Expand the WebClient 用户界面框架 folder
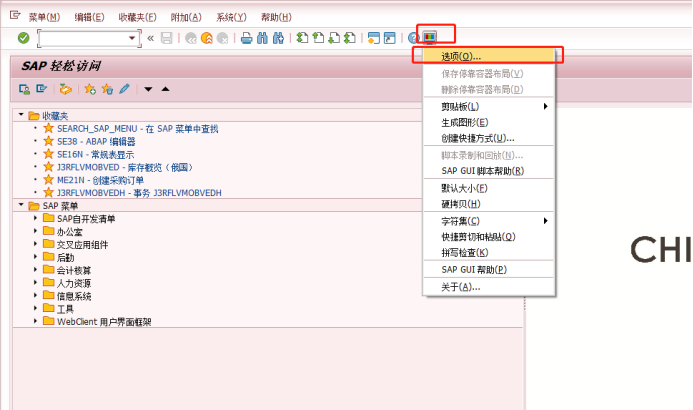This screenshot has width=693, height=410. pos(35,320)
